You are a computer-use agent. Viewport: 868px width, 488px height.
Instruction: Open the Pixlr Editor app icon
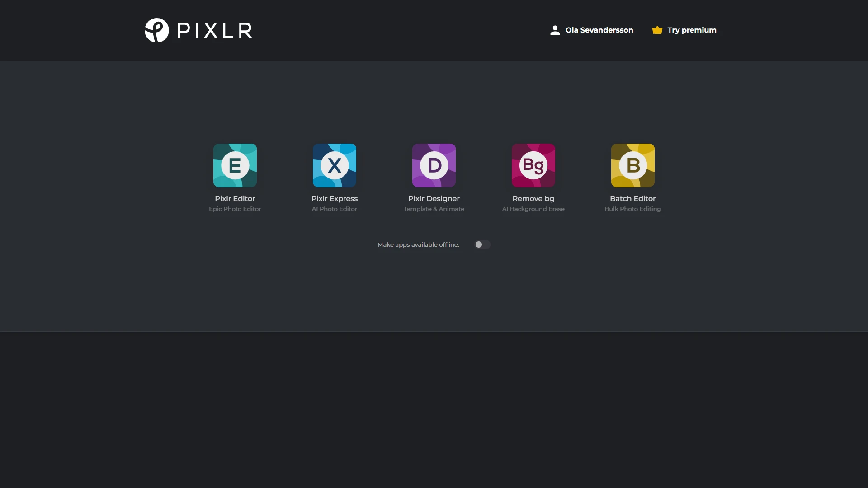(235, 165)
